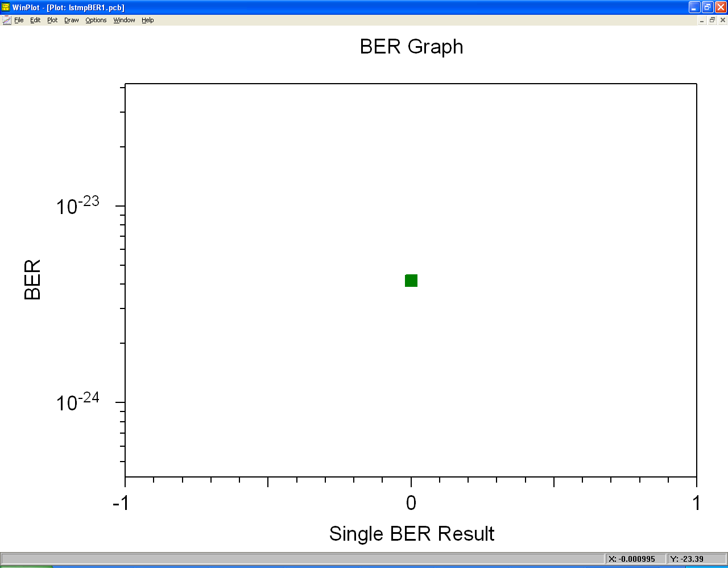Viewport: 728px width, 568px height.
Task: Minimize the WinPlot main window
Action: [694, 7]
